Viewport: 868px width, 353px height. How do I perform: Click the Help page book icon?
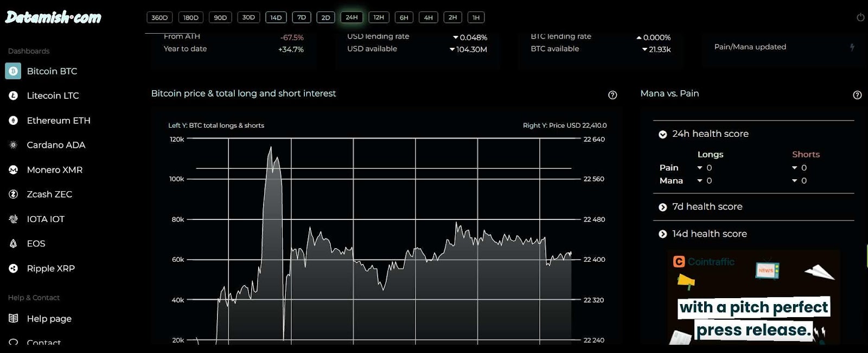point(14,318)
